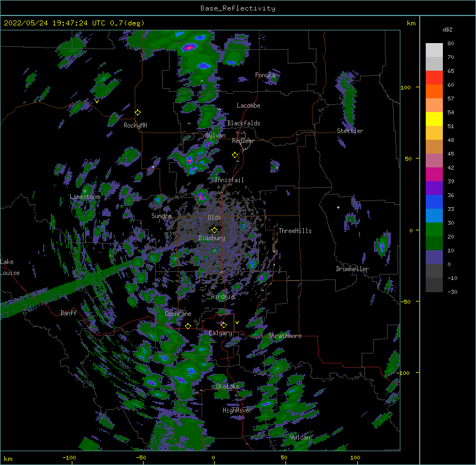Select the yellow radar site marker above Didsbury

[x=214, y=230]
